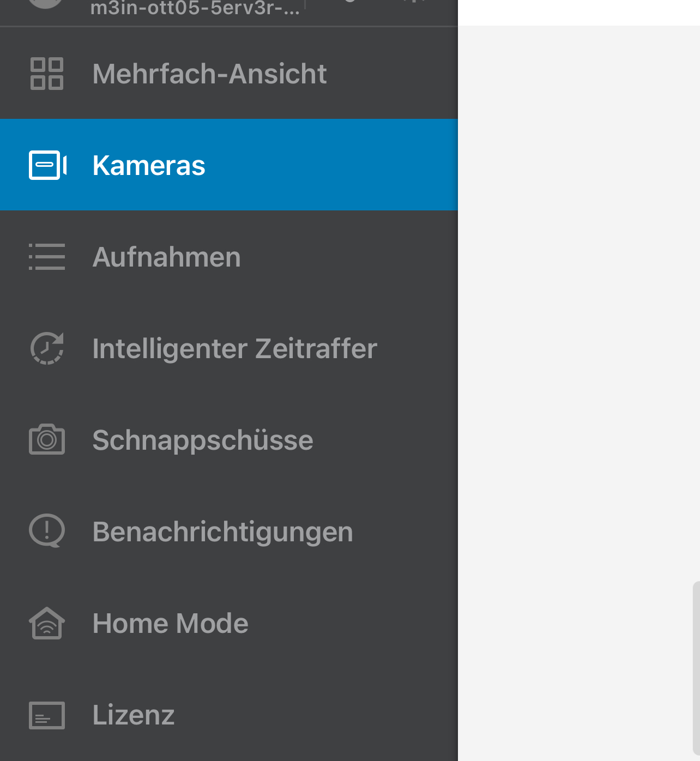
Task: Go to Aufnahmen recordings
Action: click(x=166, y=257)
